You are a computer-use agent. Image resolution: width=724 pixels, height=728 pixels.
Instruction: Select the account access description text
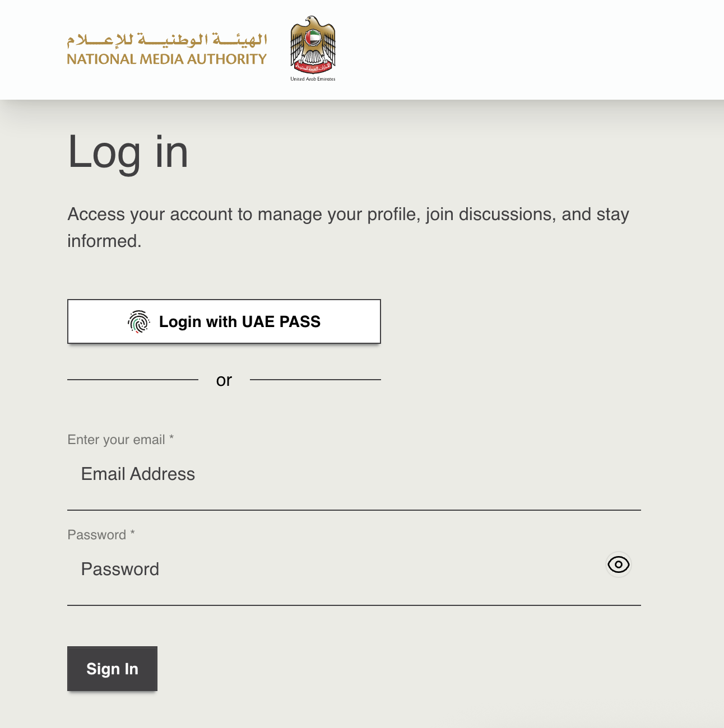pyautogui.click(x=347, y=227)
